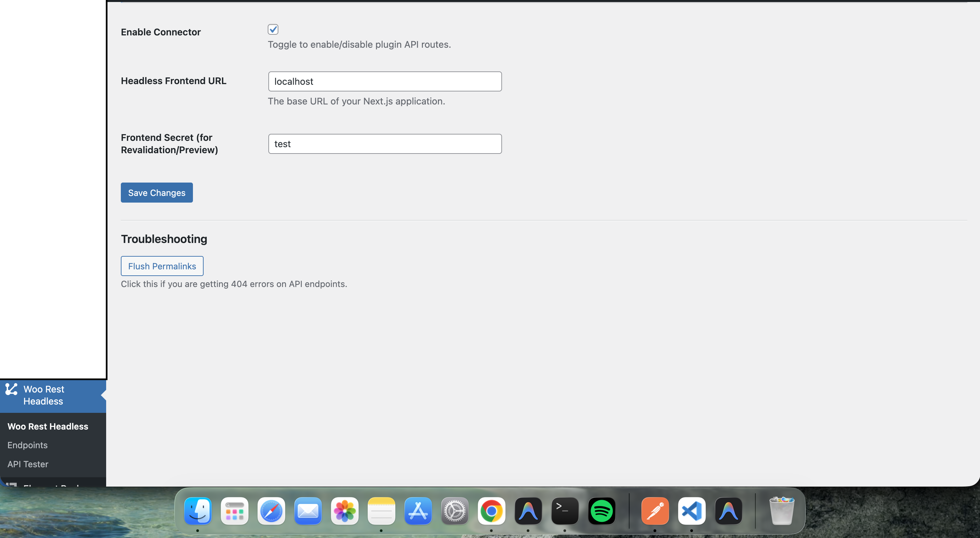Click the Headless Frontend URL field
The width and height of the screenshot is (980, 538).
tap(385, 81)
